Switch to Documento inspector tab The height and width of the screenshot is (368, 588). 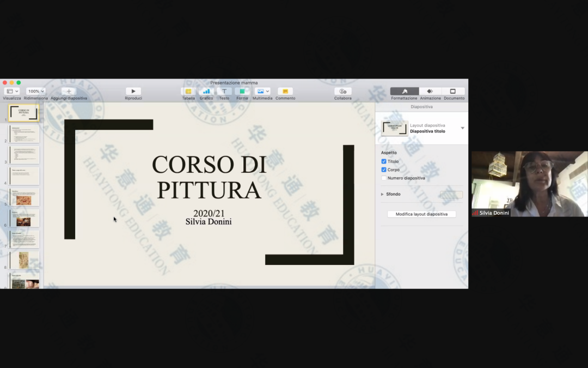coord(453,91)
